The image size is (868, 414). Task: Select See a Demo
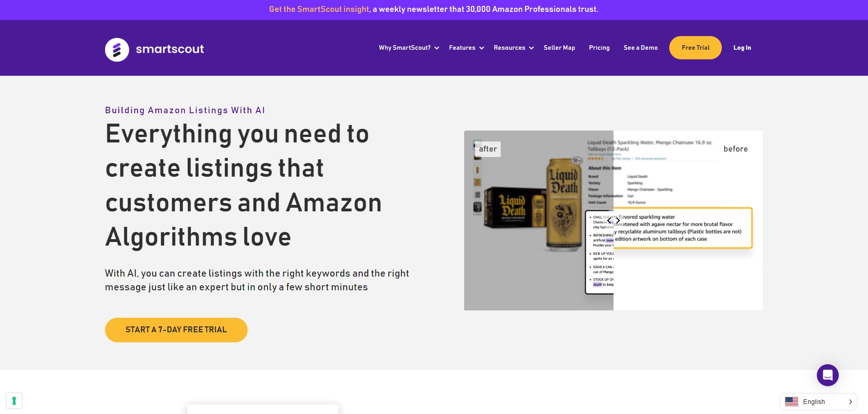pyautogui.click(x=640, y=47)
